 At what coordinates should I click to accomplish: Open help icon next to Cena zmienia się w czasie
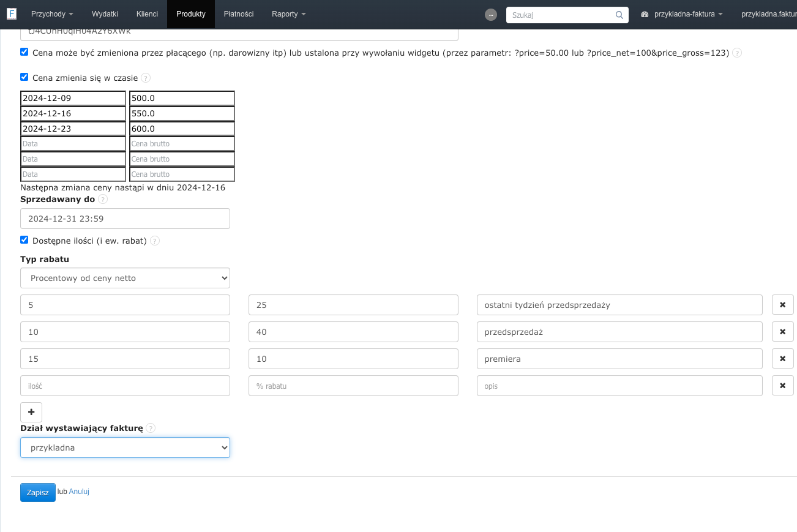click(x=146, y=78)
